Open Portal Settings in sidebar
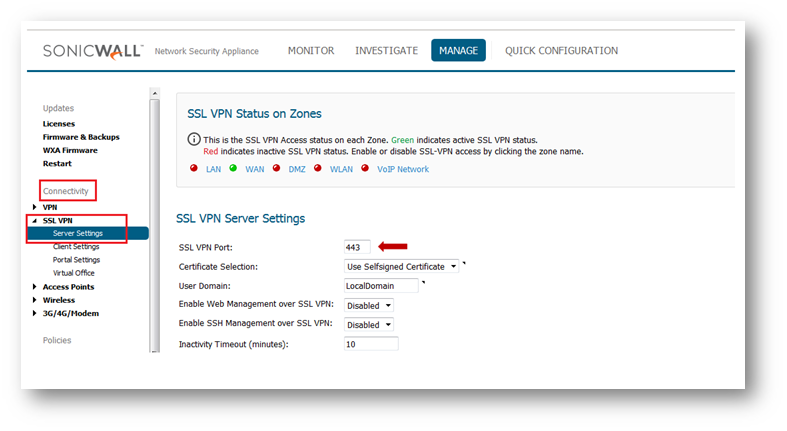This screenshot has width=787, height=431. pos(76,259)
